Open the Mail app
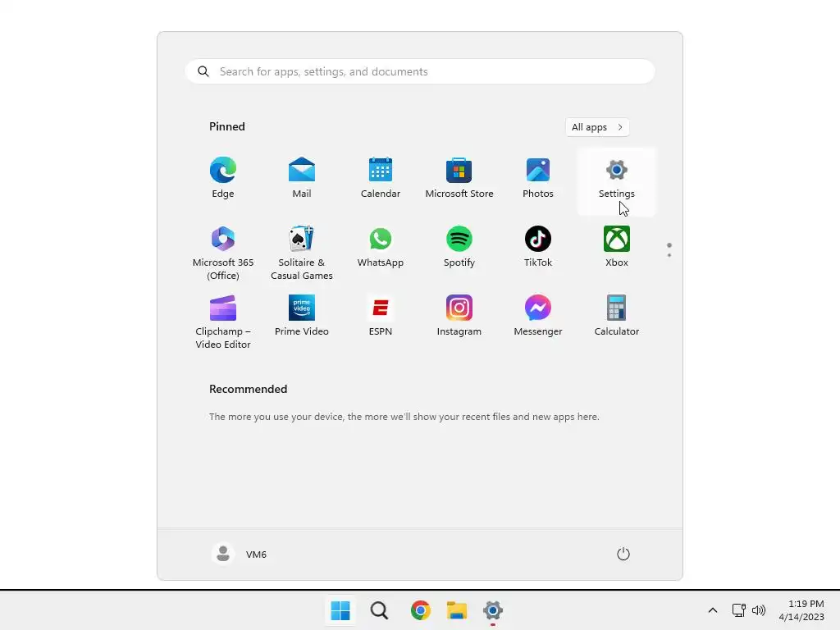 click(x=302, y=178)
